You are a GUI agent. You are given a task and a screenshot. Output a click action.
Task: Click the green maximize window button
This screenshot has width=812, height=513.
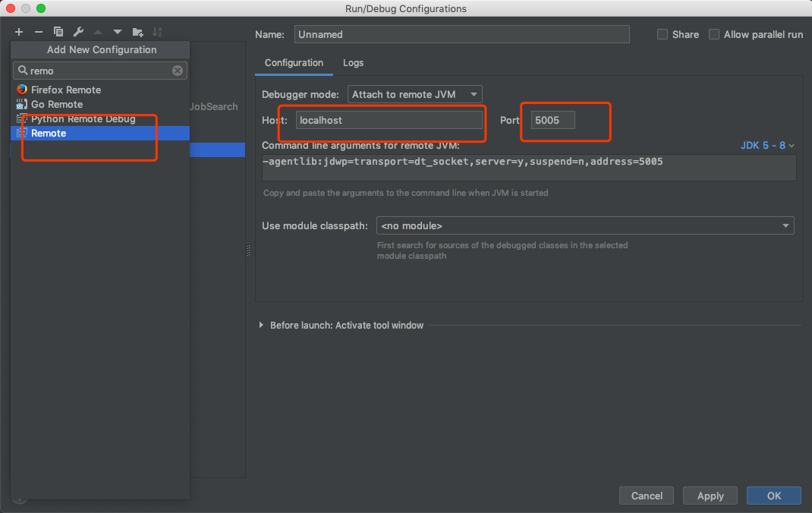tap(41, 8)
